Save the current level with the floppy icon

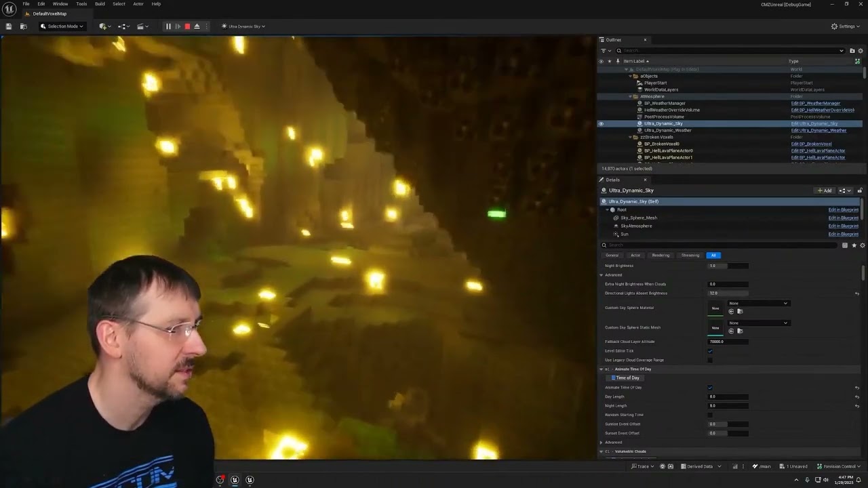(9, 26)
